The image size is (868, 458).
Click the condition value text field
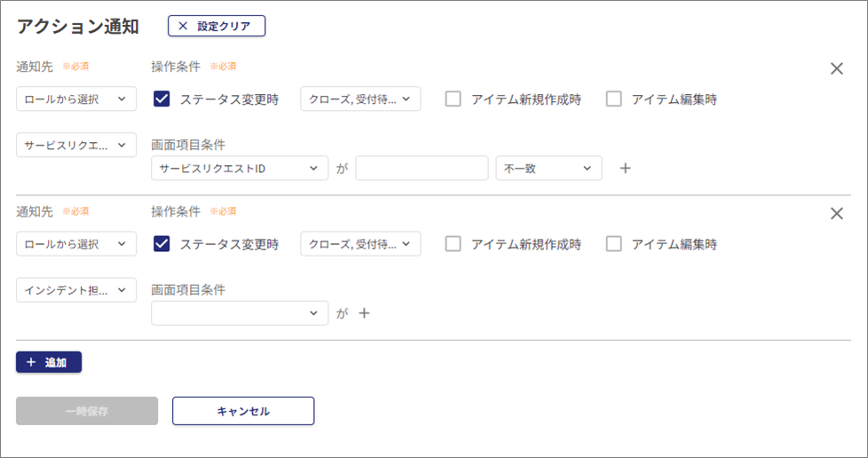point(422,168)
